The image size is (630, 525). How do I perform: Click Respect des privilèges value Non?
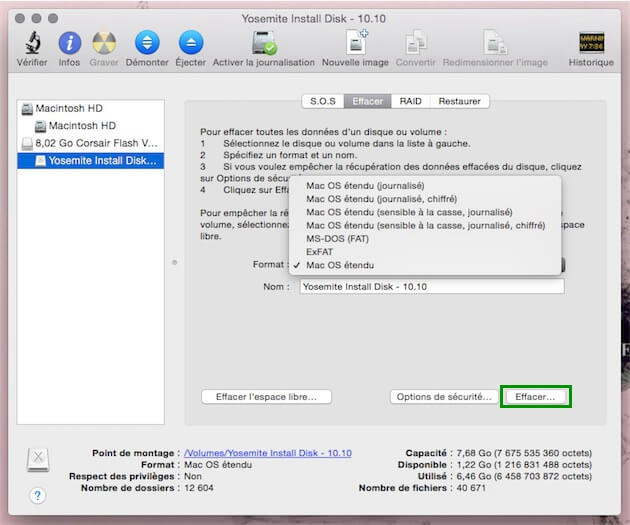(x=193, y=476)
